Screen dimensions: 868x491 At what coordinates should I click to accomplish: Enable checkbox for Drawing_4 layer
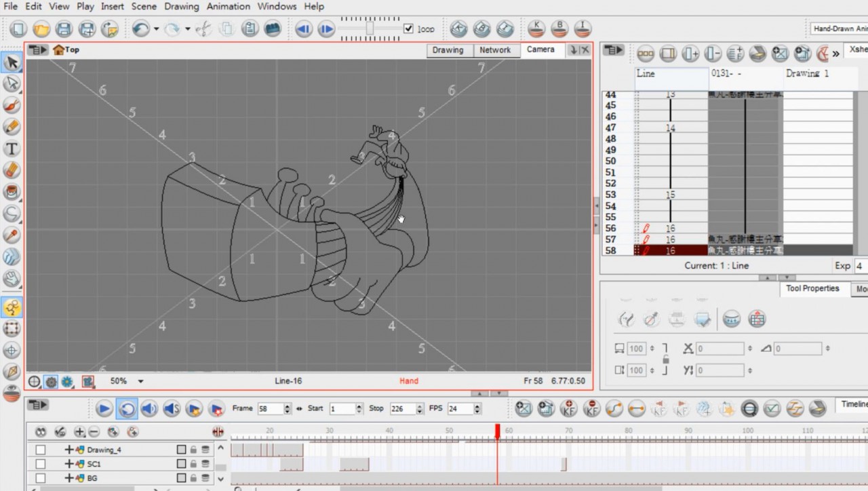[41, 450]
